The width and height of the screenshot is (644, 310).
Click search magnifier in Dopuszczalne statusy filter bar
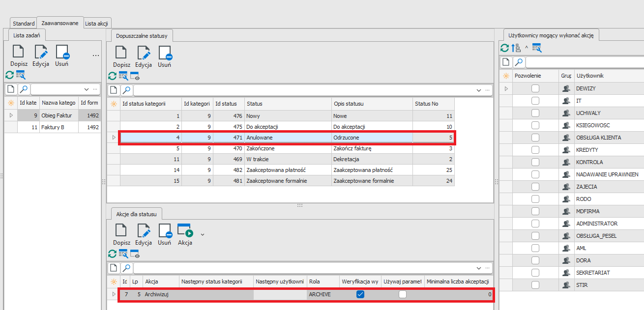(127, 90)
